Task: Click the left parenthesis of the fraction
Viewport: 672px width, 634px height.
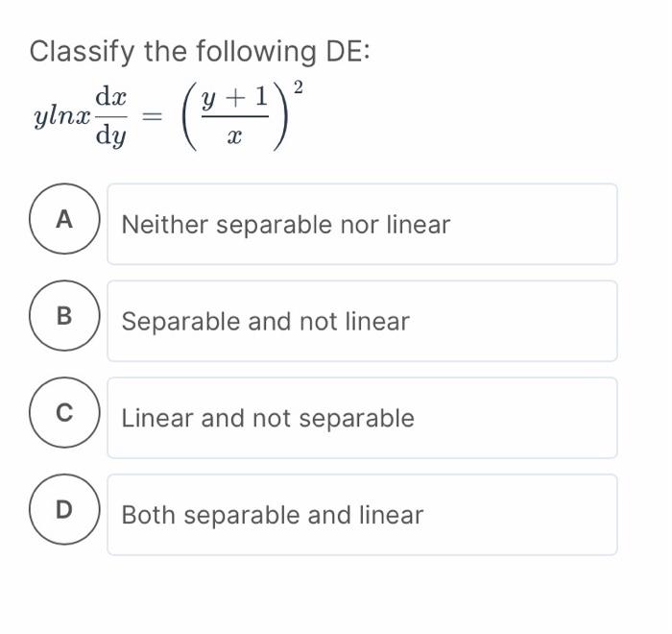Action: tap(190, 116)
